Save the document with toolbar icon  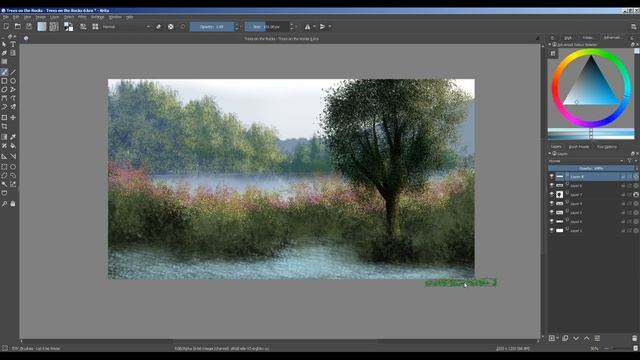pyautogui.click(x=29, y=27)
